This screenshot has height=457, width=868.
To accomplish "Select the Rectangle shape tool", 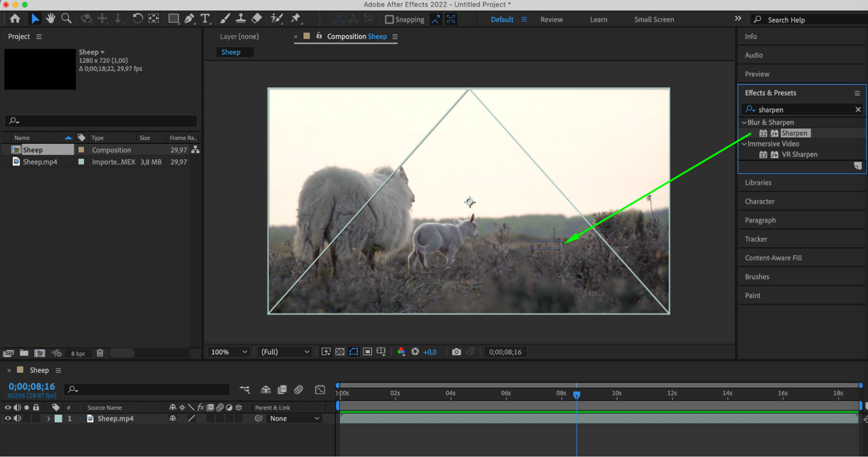I will [x=173, y=19].
